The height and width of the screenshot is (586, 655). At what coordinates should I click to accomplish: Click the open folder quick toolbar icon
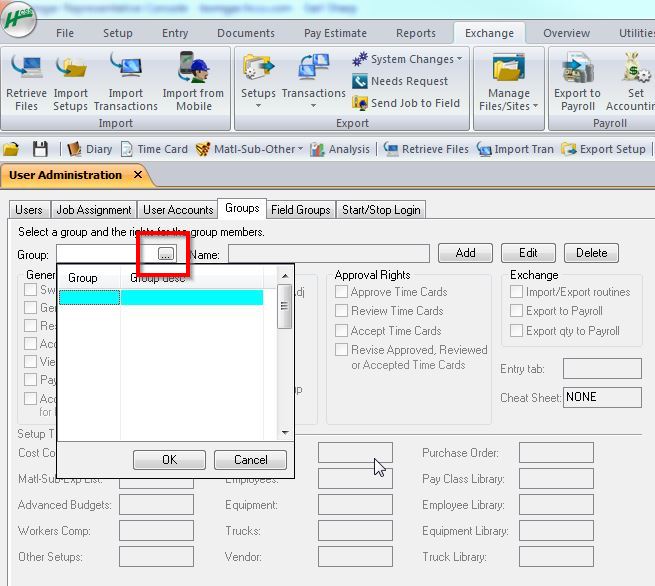[x=11, y=149]
